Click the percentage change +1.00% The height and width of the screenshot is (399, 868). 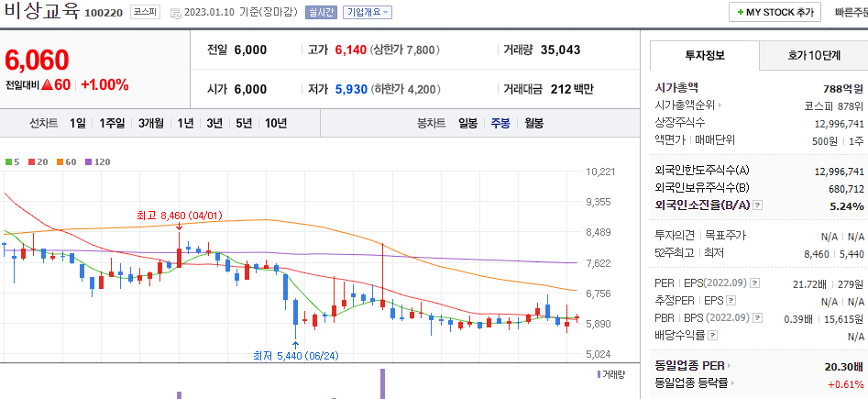point(104,84)
